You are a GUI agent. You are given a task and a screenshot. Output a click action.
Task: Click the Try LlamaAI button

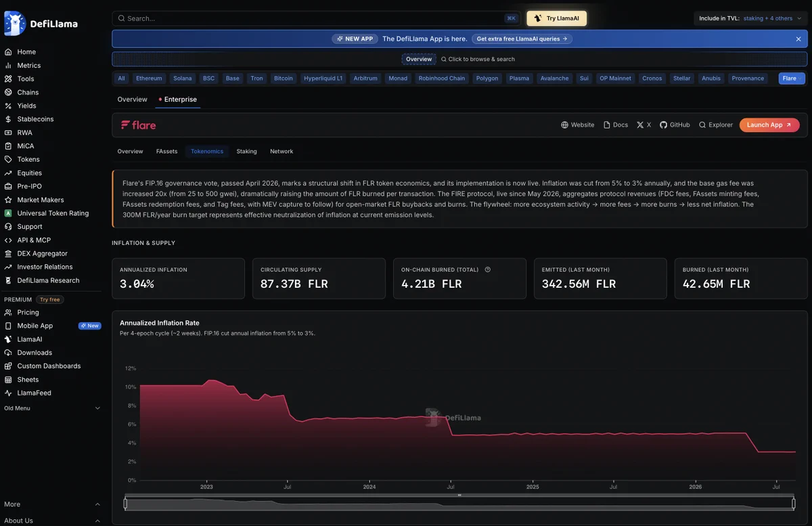(557, 18)
